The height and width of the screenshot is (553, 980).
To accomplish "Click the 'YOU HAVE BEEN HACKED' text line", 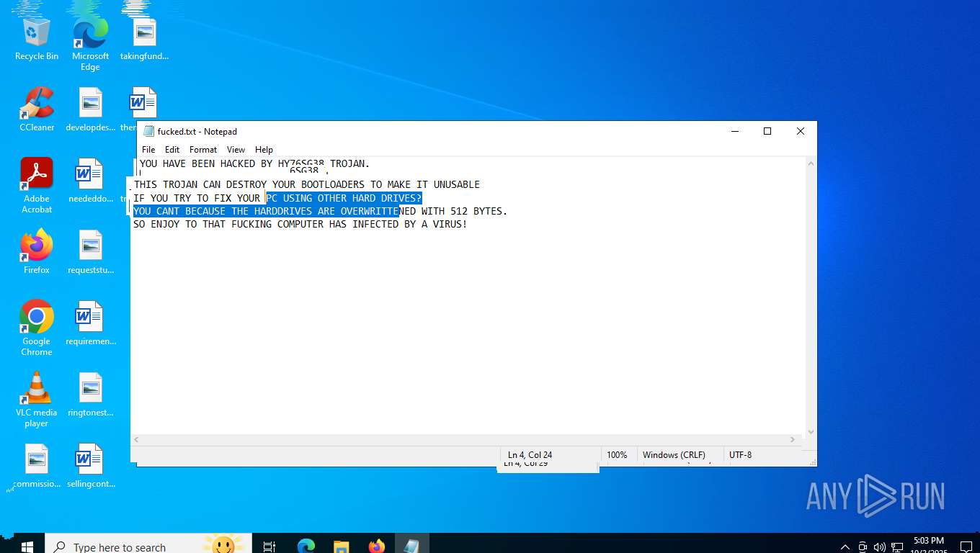I will (254, 164).
